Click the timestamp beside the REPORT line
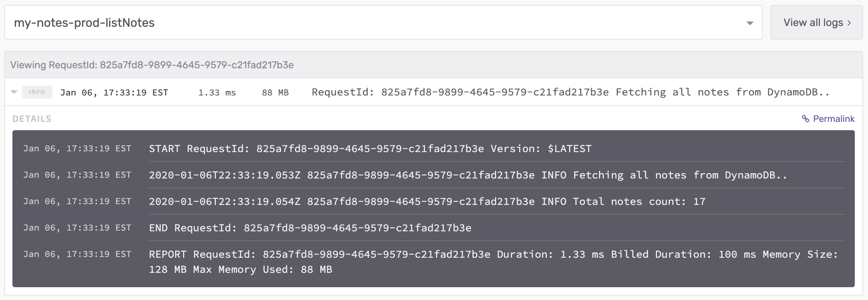The width and height of the screenshot is (868, 300). [77, 254]
